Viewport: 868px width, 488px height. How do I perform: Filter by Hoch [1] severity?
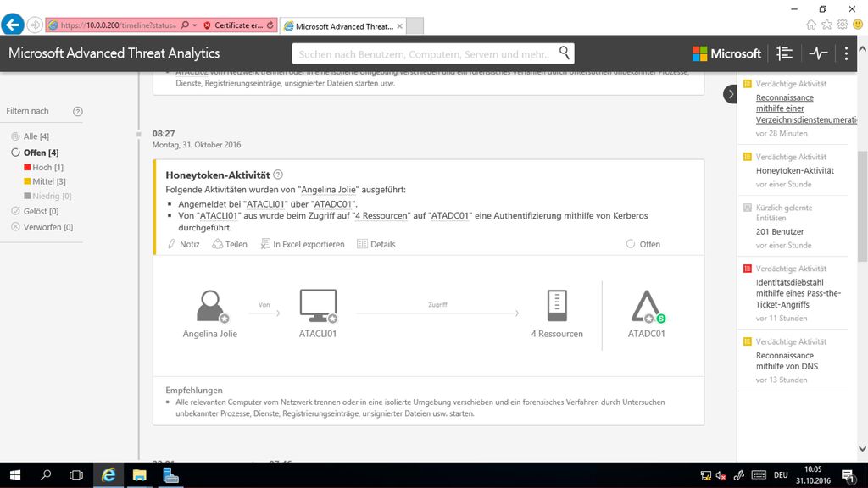pos(44,167)
